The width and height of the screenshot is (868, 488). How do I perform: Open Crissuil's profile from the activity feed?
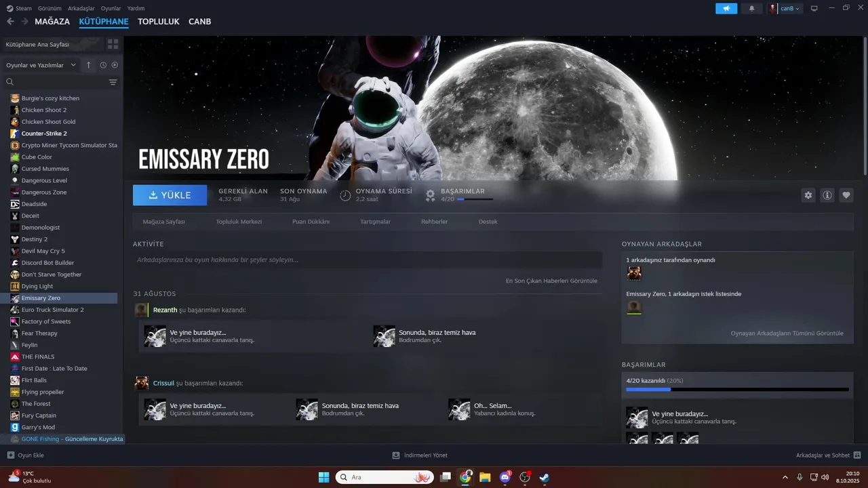[x=163, y=383]
